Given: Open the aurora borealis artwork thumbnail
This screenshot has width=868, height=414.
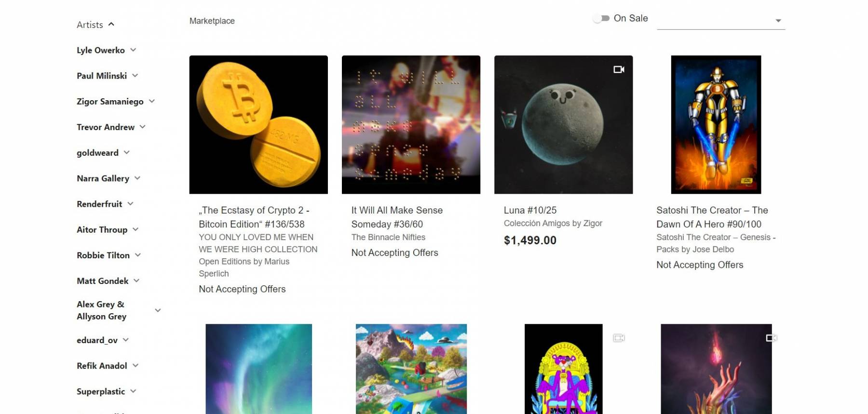Looking at the screenshot, I should point(258,369).
